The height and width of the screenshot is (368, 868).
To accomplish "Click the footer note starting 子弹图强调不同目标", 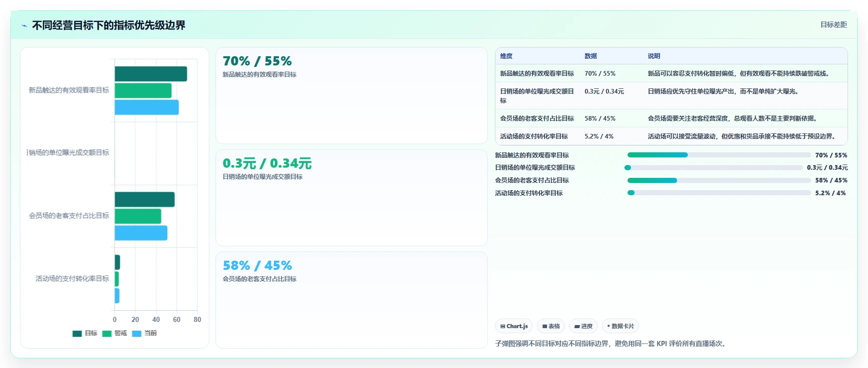I will tap(611, 343).
